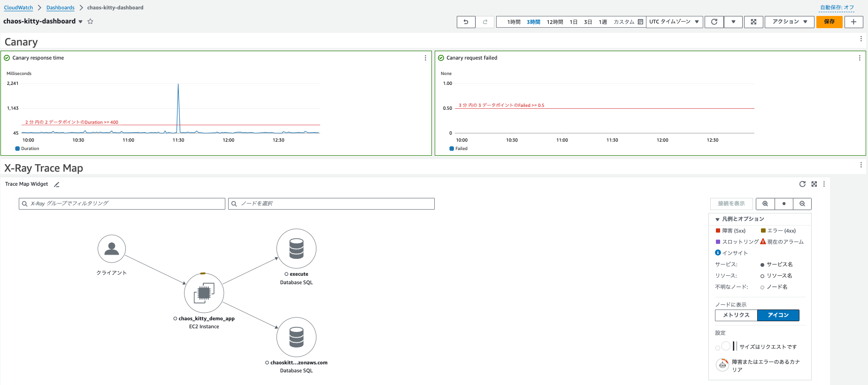This screenshot has height=385, width=868.
Task: Select the 1時間 time range
Action: click(x=514, y=22)
